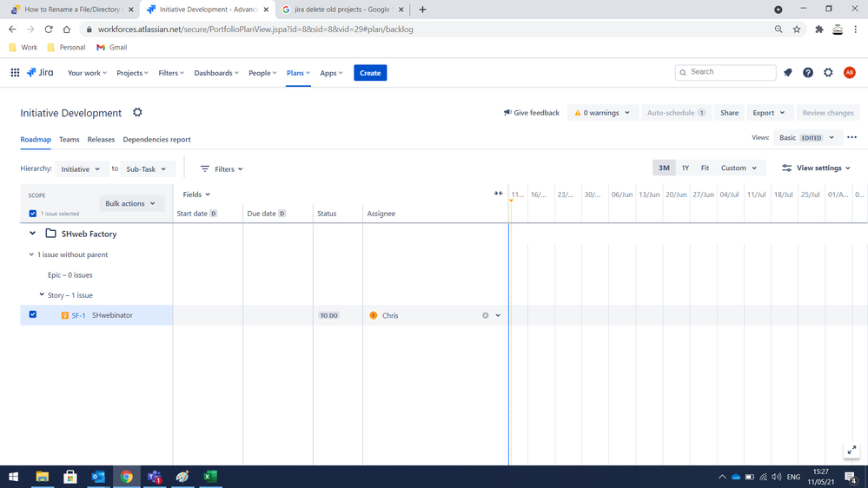This screenshot has width=868, height=488.
Task: Click the browser address bar URL
Action: point(255,30)
